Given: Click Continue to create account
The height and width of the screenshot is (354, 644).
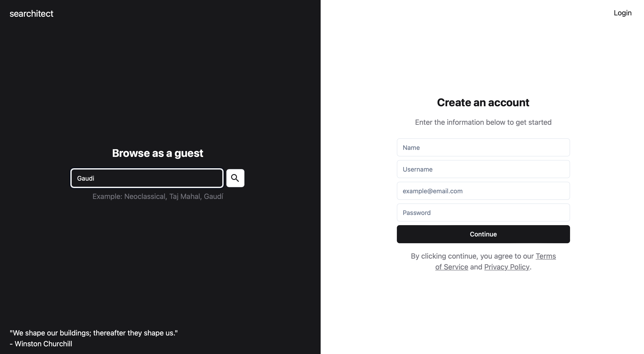Looking at the screenshot, I should click(x=483, y=234).
